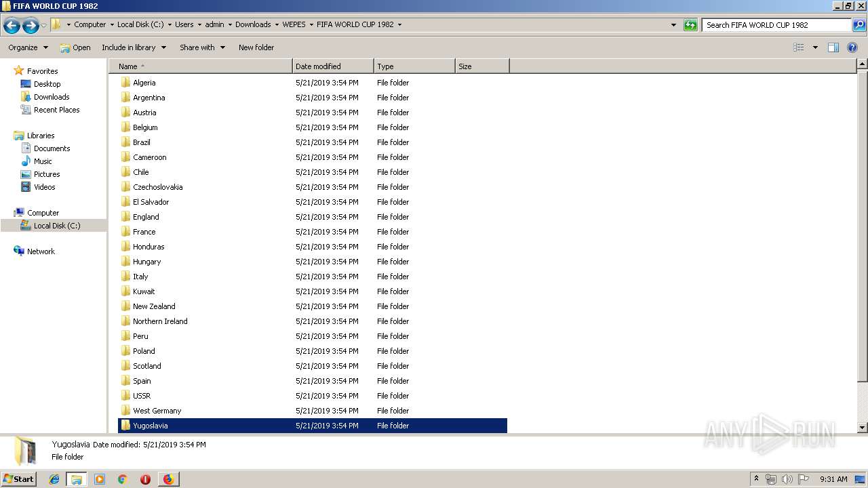Select Network in navigation pane
Image resolution: width=868 pixels, height=488 pixels.
point(41,251)
